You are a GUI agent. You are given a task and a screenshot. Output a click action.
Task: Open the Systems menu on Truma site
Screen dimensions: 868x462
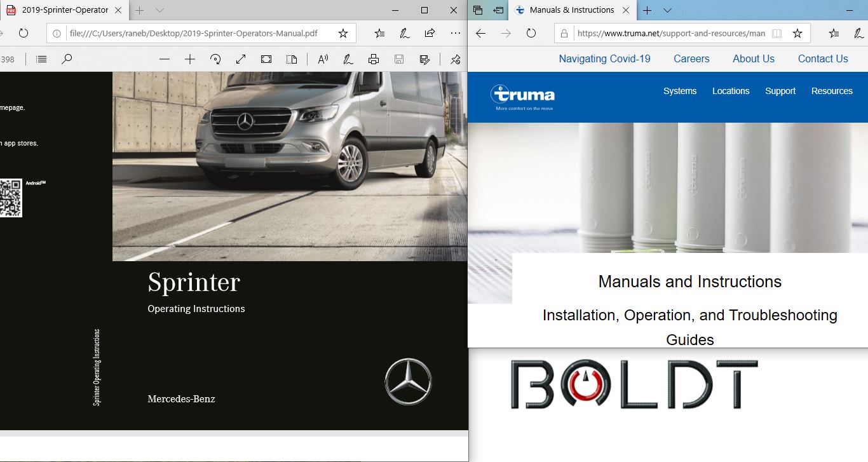[x=680, y=91]
